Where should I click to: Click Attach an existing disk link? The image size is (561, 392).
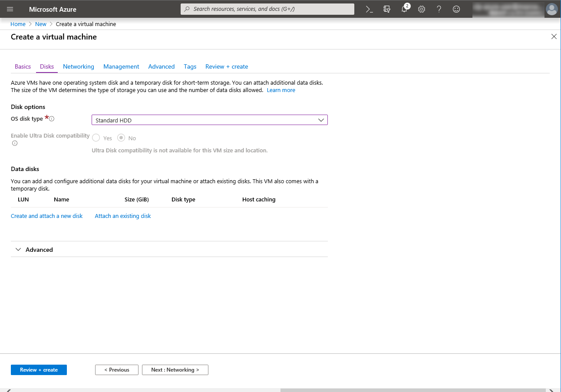coord(123,216)
